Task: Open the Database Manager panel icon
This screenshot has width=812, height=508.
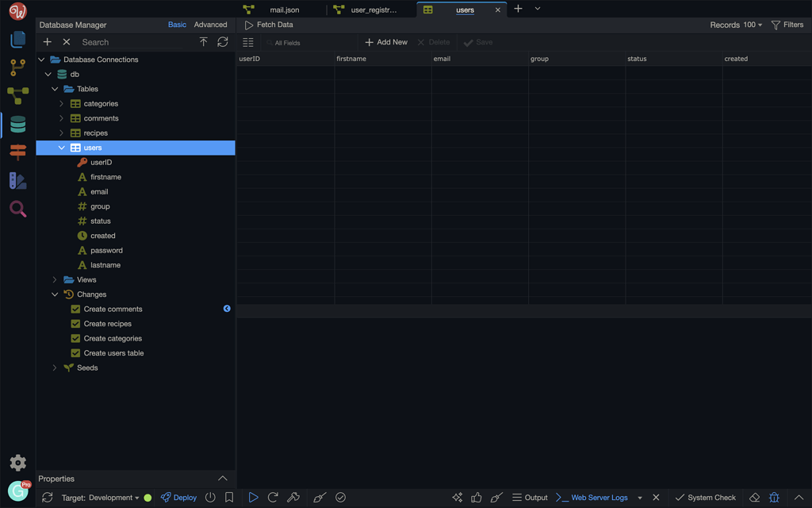Action: point(17,124)
